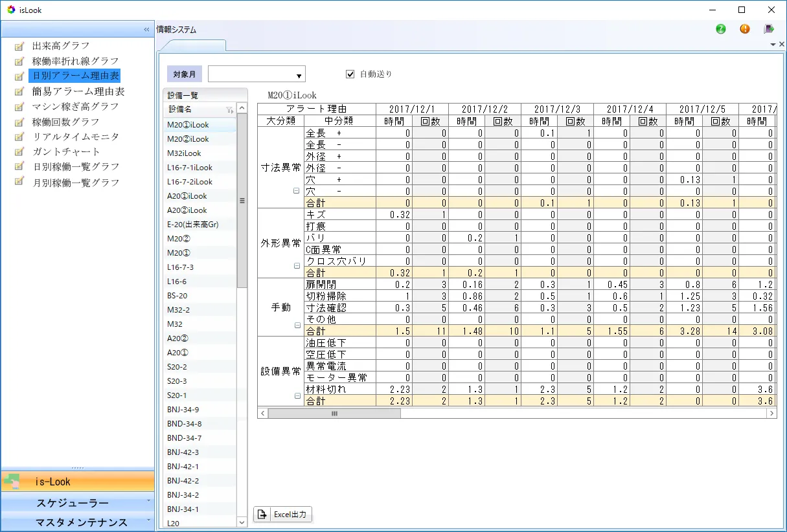Click the icon beside 稼働率折れ線グラフ
This screenshot has width=787, height=532.
pyautogui.click(x=19, y=61)
